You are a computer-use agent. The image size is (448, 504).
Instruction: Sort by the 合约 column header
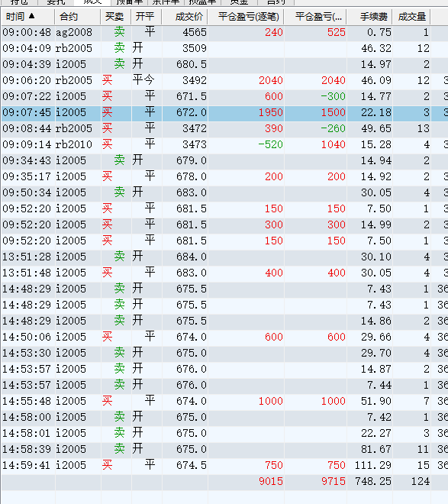click(x=77, y=16)
